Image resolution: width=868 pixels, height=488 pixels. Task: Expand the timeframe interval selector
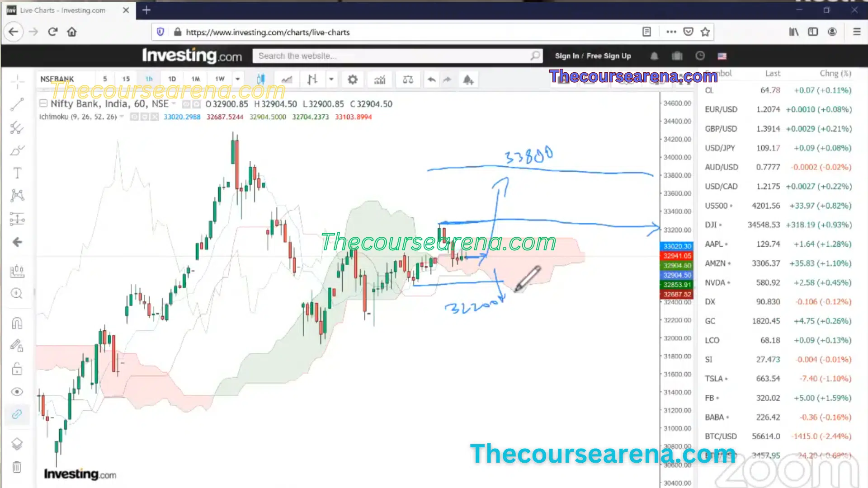coord(238,79)
